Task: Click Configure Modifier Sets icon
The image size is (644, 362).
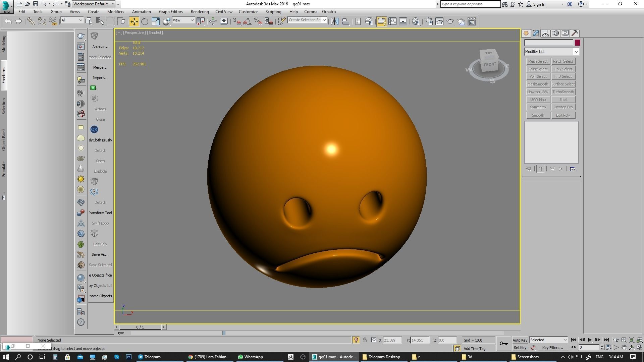Action: click(x=573, y=169)
